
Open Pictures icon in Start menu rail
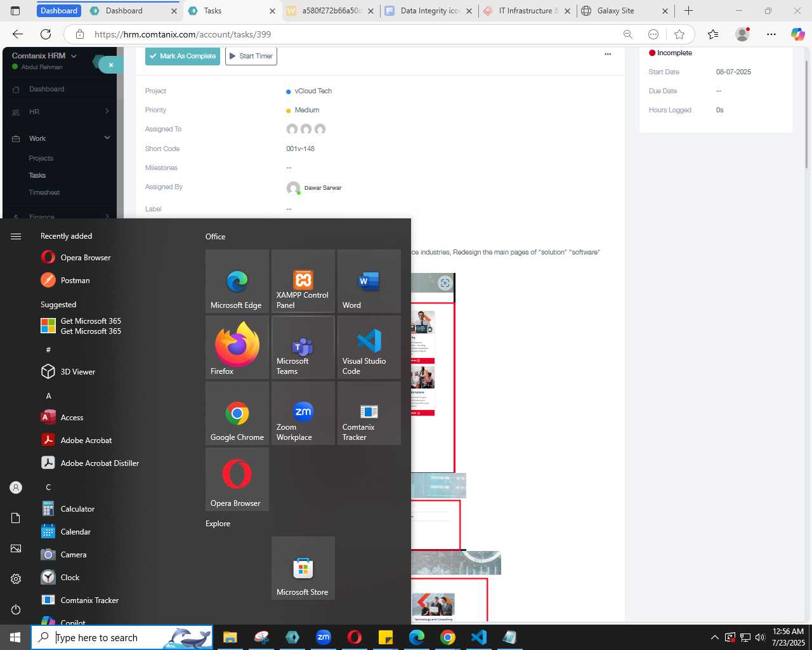(x=16, y=548)
